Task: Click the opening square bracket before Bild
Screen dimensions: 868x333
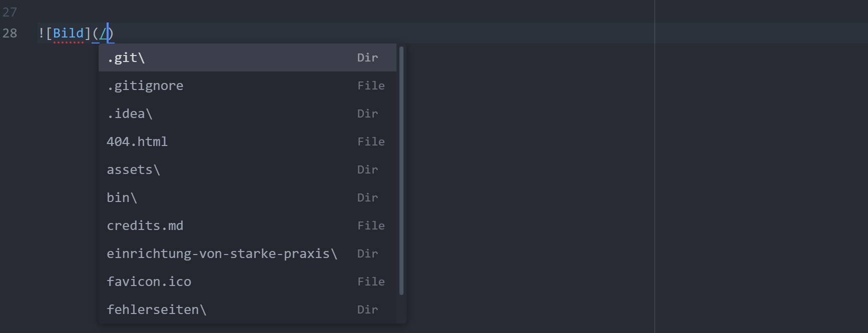Action: [x=49, y=33]
